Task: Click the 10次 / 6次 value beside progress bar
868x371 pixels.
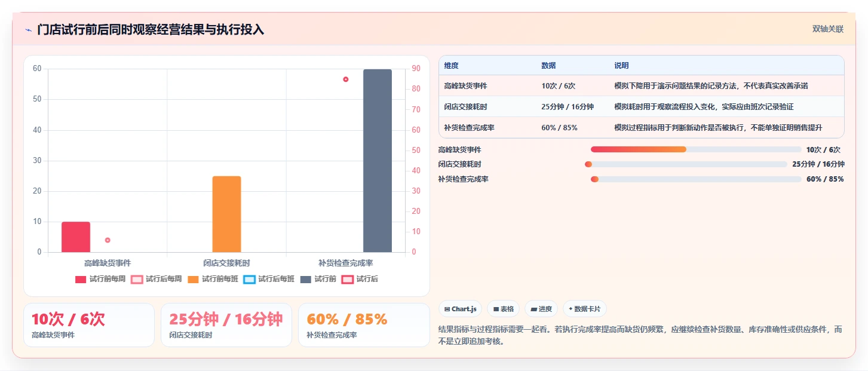Action: 823,150
